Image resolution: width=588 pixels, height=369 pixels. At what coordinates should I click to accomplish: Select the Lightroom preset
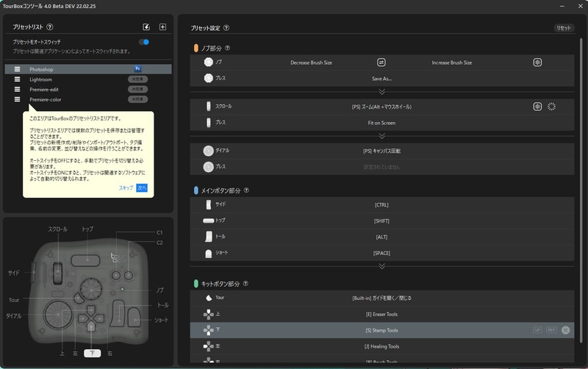click(x=88, y=79)
